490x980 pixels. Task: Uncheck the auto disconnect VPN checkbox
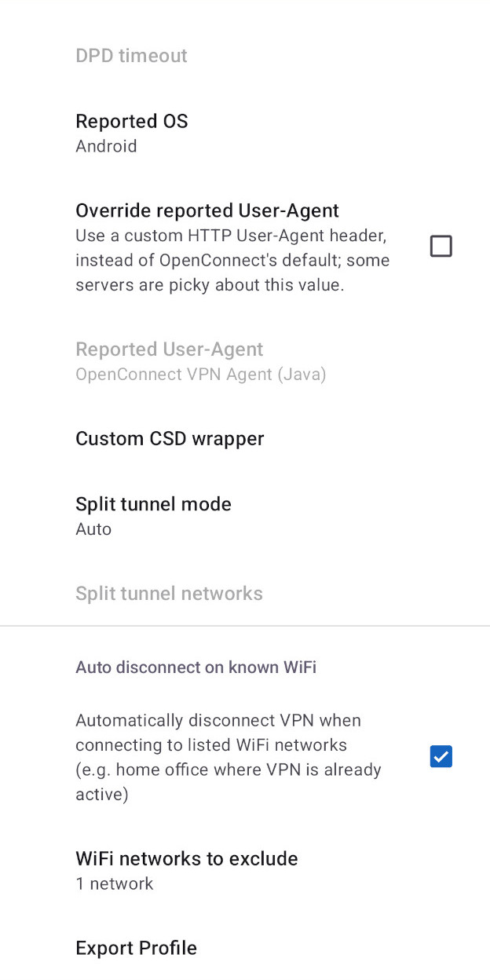pyautogui.click(x=441, y=757)
